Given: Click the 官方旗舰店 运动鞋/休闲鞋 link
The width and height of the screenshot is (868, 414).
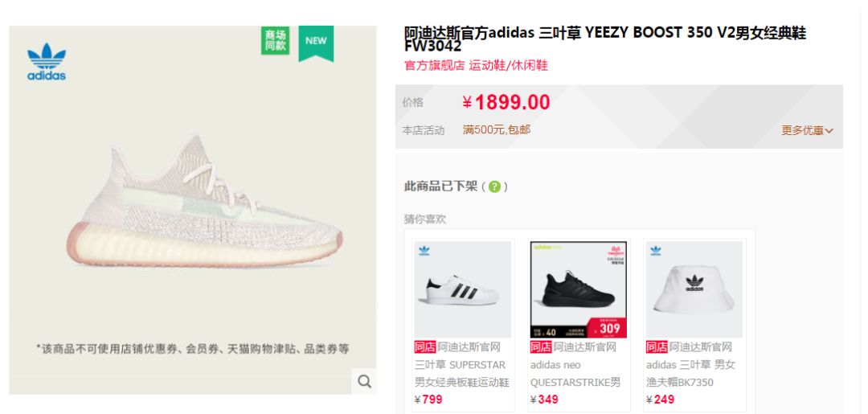Looking at the screenshot, I should point(476,65).
